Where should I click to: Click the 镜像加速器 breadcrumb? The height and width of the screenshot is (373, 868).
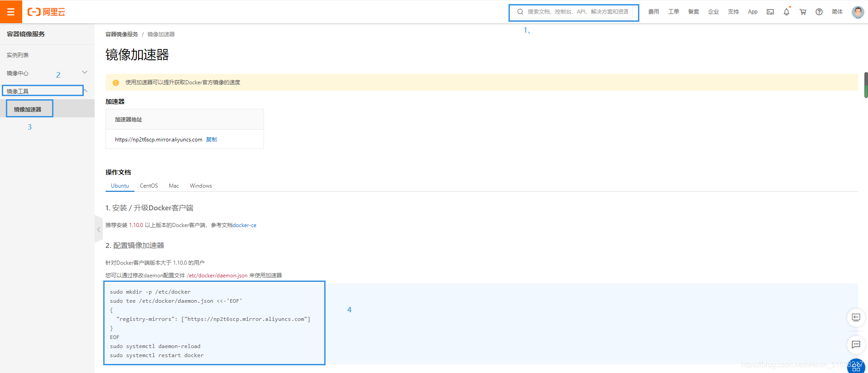point(161,34)
